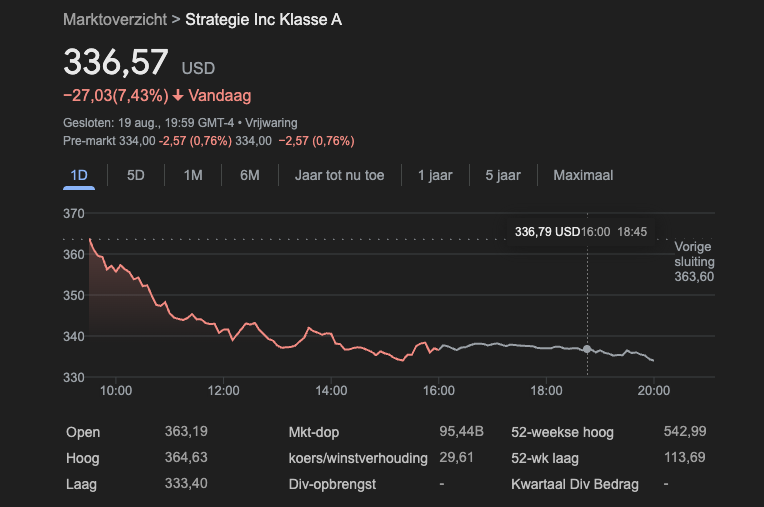Click the 'Strategie Inc Klasse A' title

pos(264,19)
